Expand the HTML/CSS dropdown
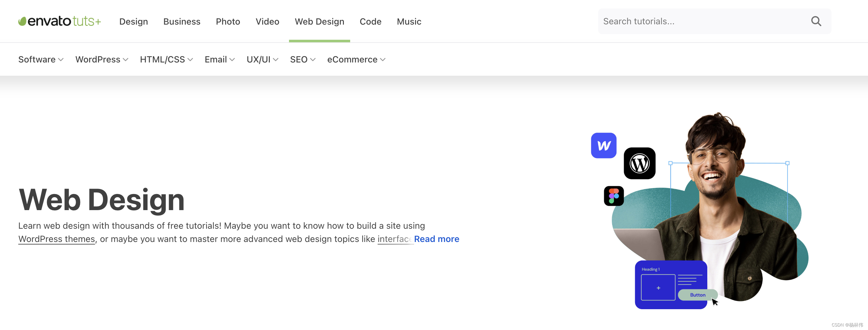The width and height of the screenshot is (868, 330). pos(166,59)
